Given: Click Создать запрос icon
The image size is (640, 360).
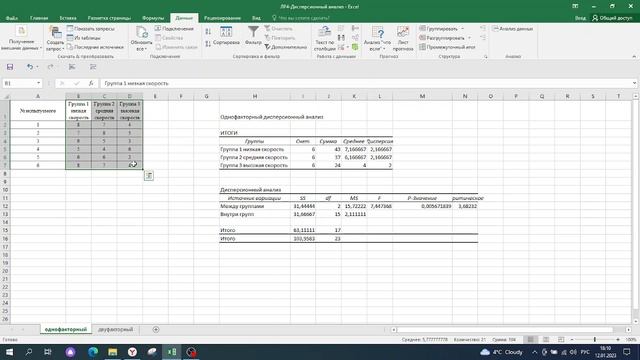Looking at the screenshot, I should point(55,31).
